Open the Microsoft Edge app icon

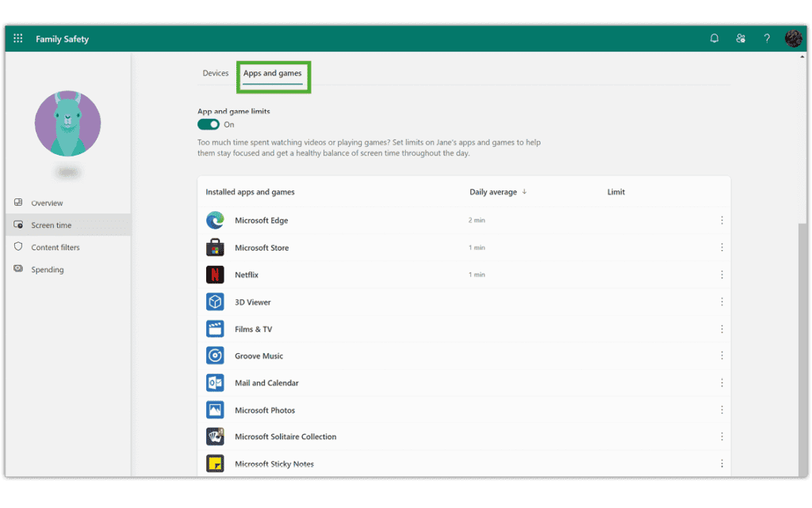(215, 220)
